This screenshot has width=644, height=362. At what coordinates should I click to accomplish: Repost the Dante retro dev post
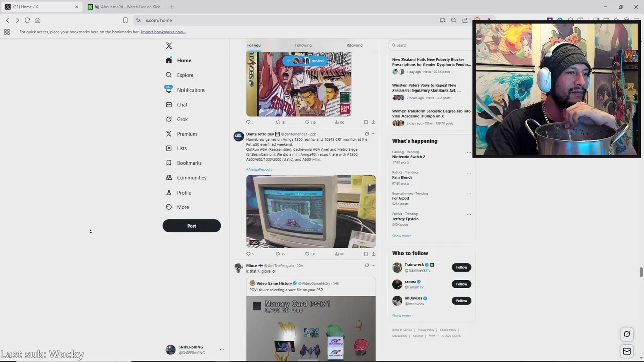pyautogui.click(x=280, y=254)
